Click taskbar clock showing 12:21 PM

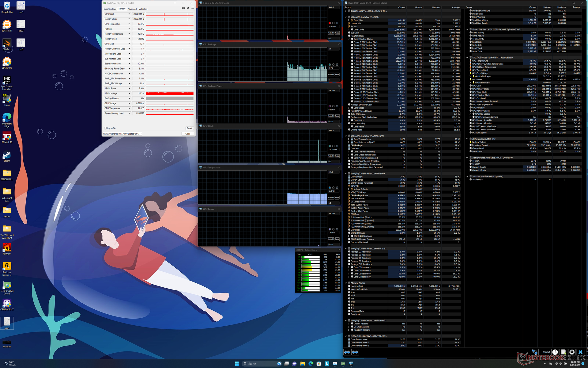tap(575, 363)
